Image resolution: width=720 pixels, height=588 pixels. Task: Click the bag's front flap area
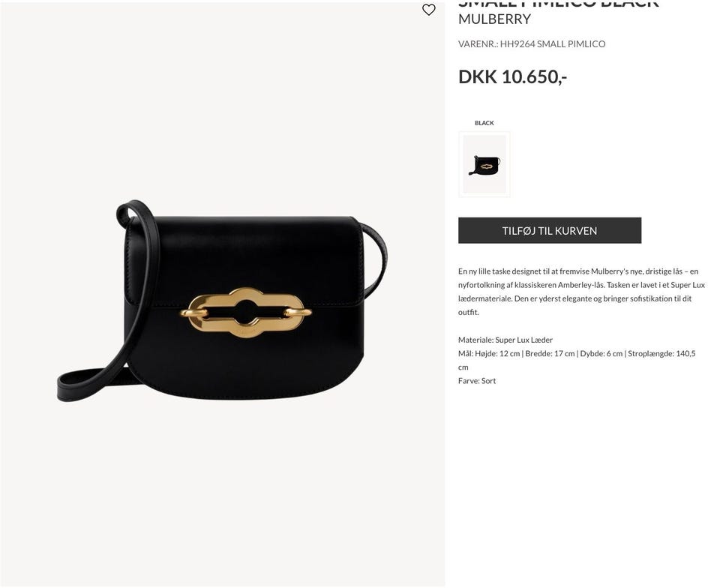243,259
